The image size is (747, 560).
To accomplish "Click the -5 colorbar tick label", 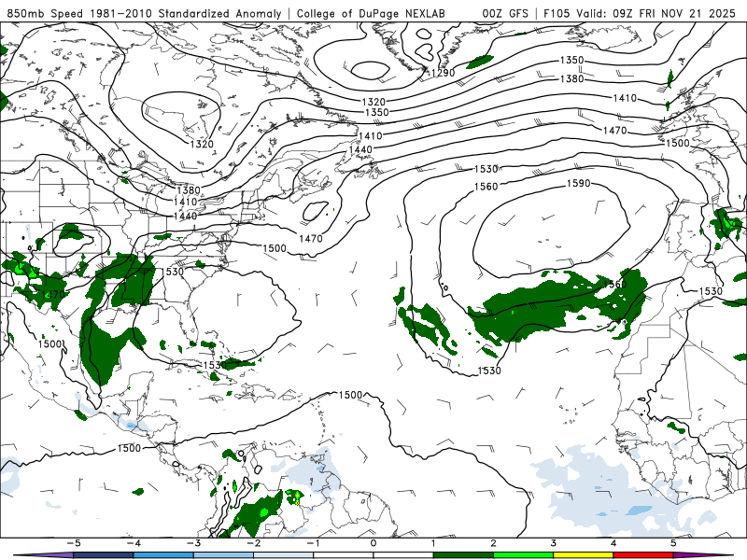I will (74, 543).
